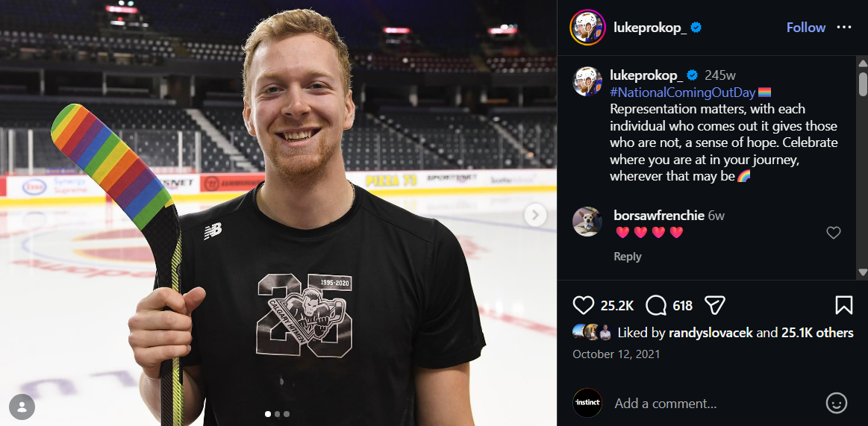Open comments via speech bubble icon
The height and width of the screenshot is (426, 868).
(656, 305)
